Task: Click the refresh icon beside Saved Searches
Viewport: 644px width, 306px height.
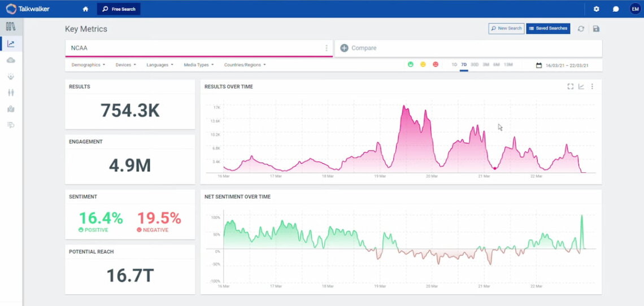Action: point(581,29)
